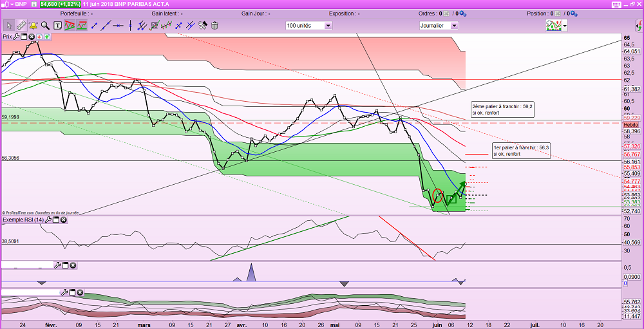
Task: Click the add indicator chart icon
Action: 554,26
